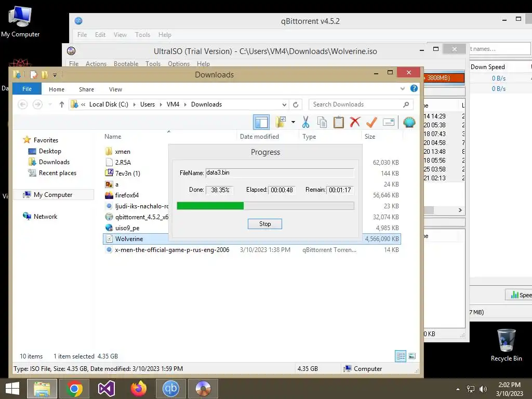Viewport: 532px width, 399px height.
Task: Click the orange checkmark Properties icon
Action: click(x=371, y=122)
